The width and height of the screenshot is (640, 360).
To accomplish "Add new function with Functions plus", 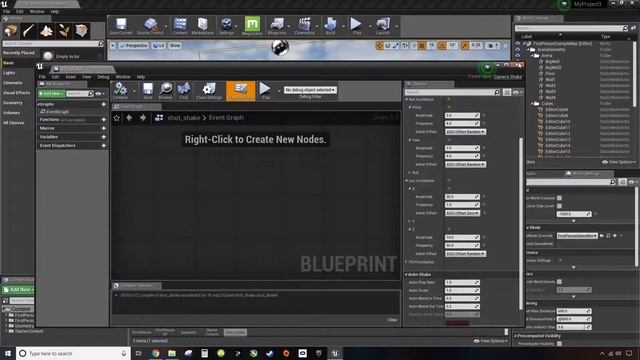I will (x=104, y=120).
